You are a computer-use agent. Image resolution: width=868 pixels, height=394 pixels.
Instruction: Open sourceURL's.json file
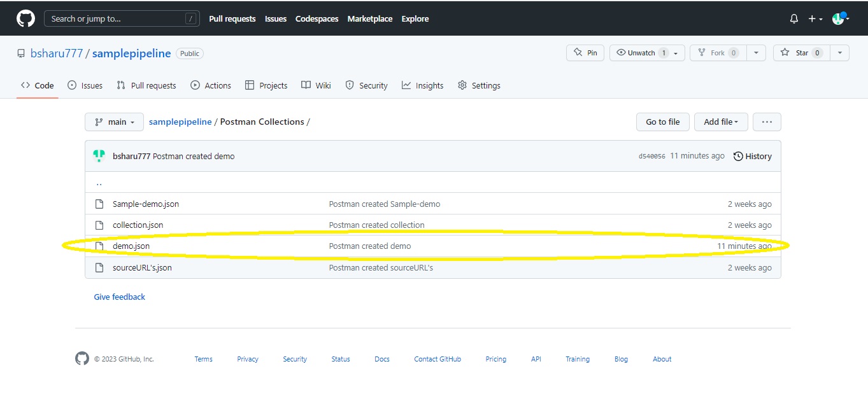142,268
